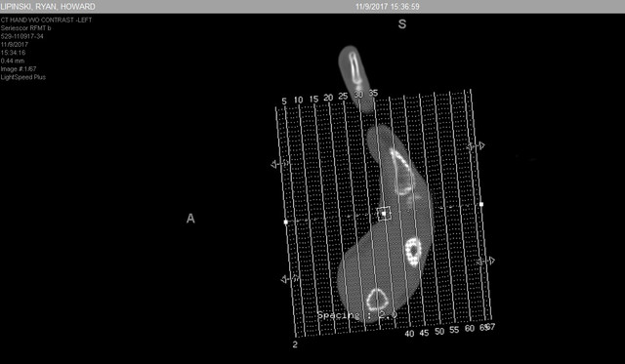Select the right edge square handle
The height and width of the screenshot is (364, 625).
tap(481, 204)
